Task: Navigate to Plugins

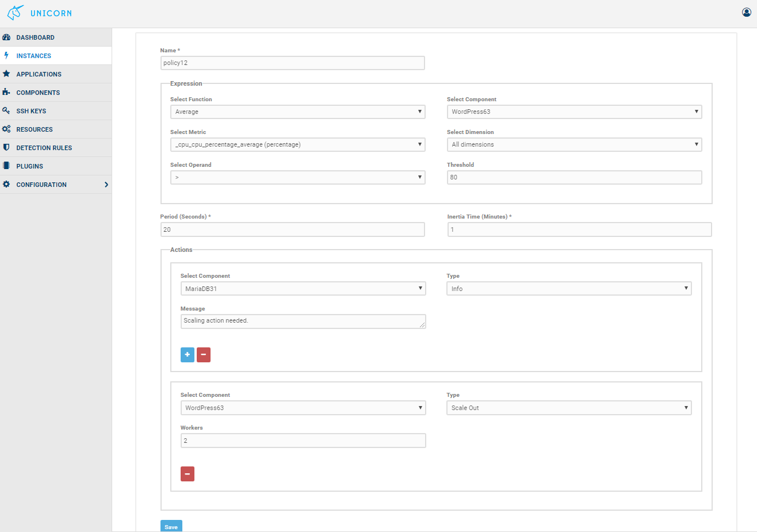Action: [56, 166]
